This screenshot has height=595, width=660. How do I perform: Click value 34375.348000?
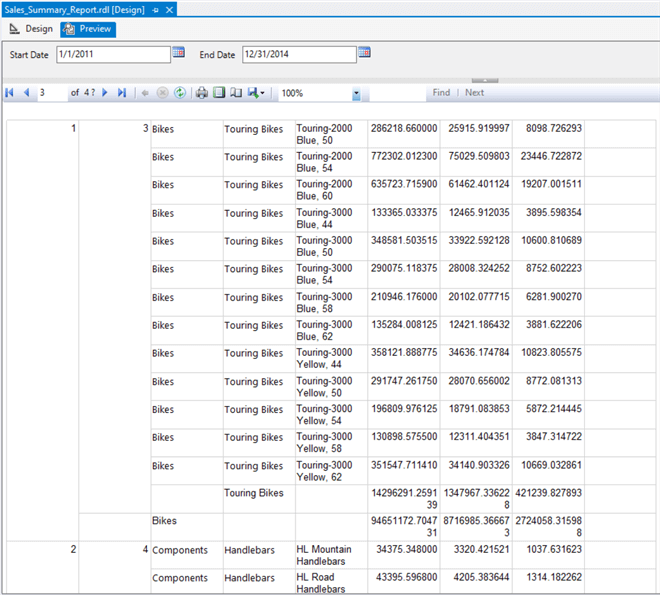pyautogui.click(x=407, y=549)
